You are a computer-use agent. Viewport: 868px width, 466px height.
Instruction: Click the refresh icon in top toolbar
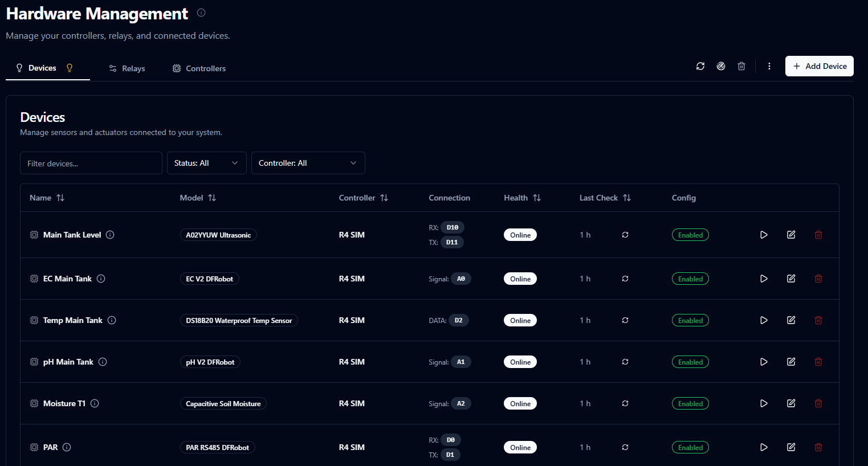click(700, 66)
